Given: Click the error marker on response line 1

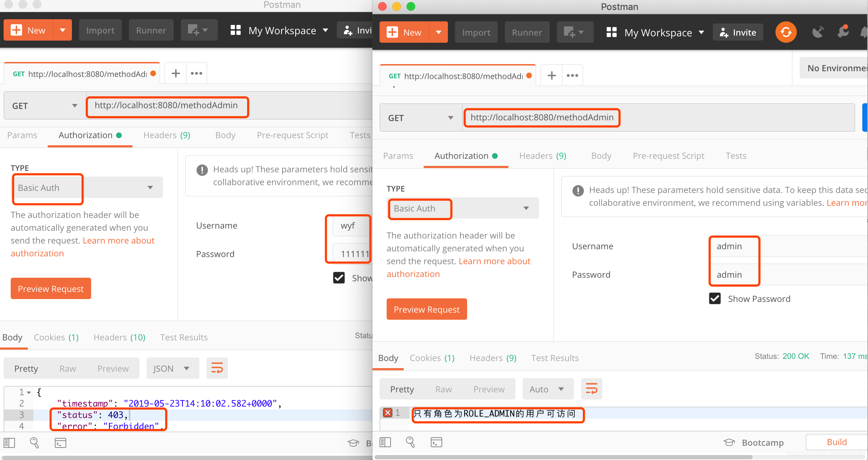Looking at the screenshot, I should tap(387, 413).
